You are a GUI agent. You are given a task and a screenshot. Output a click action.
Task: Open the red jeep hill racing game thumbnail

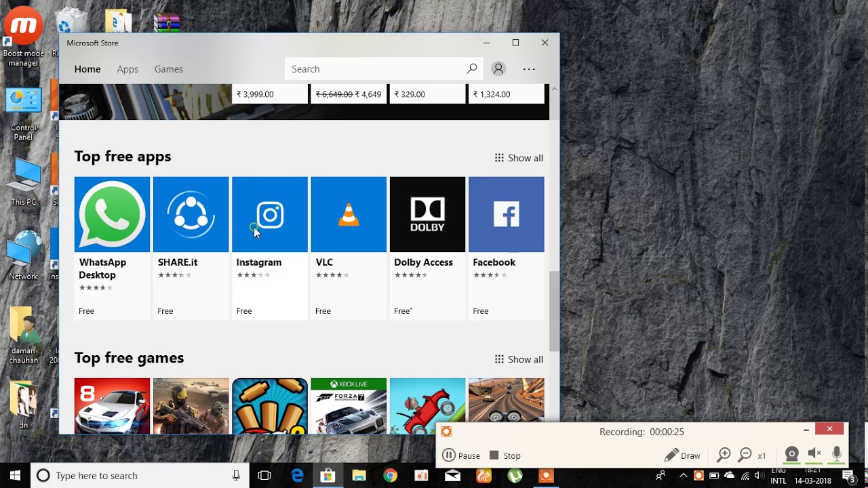427,406
